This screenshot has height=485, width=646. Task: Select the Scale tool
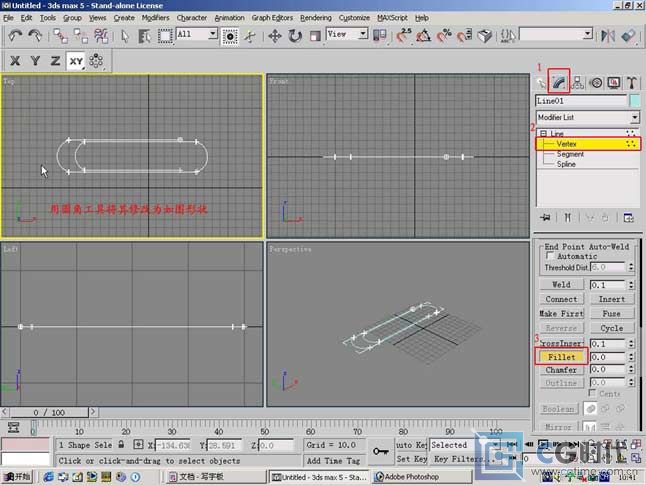pyautogui.click(x=315, y=36)
